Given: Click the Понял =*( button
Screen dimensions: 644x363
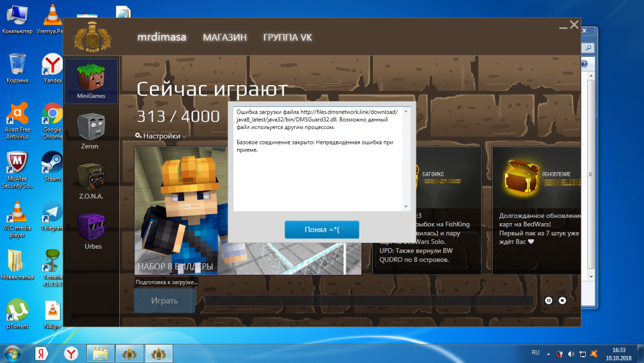Looking at the screenshot, I should [322, 230].
